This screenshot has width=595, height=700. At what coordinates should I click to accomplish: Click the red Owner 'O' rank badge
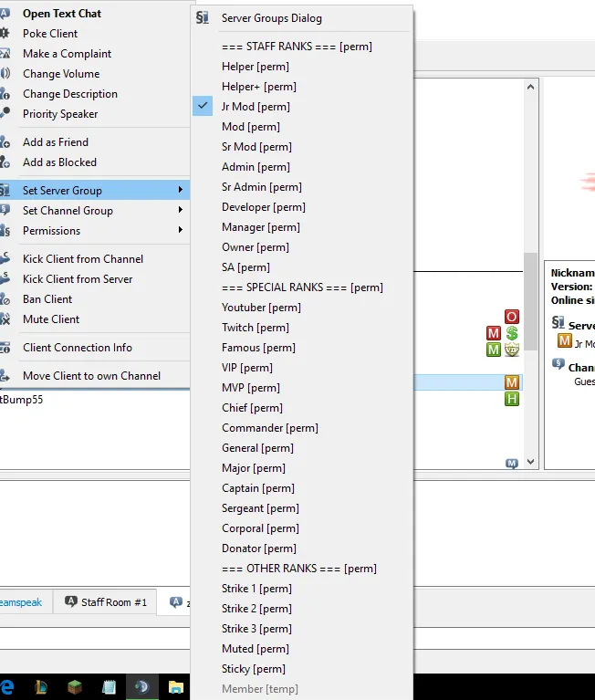[511, 317]
